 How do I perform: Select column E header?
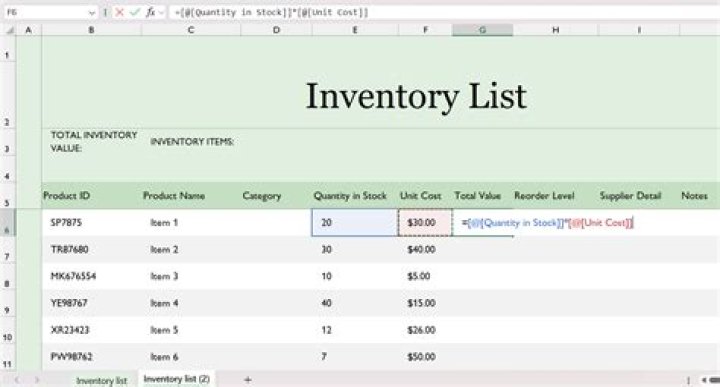tap(355, 30)
